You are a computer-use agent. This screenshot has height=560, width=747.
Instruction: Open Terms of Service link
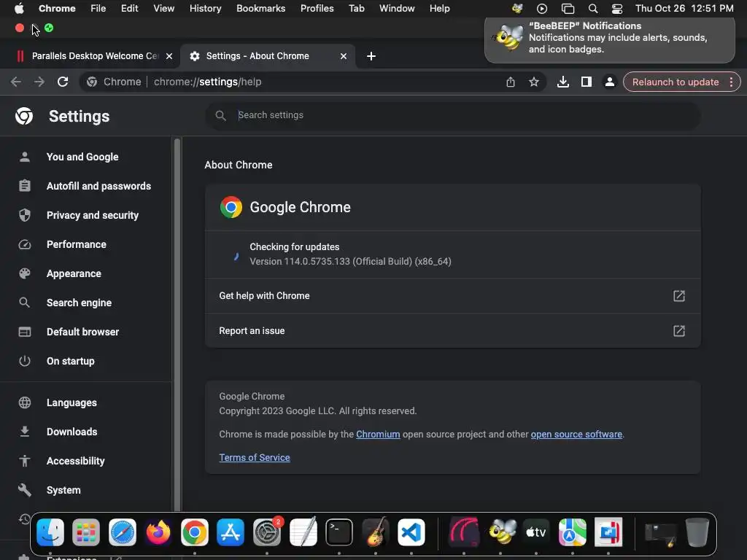(255, 458)
